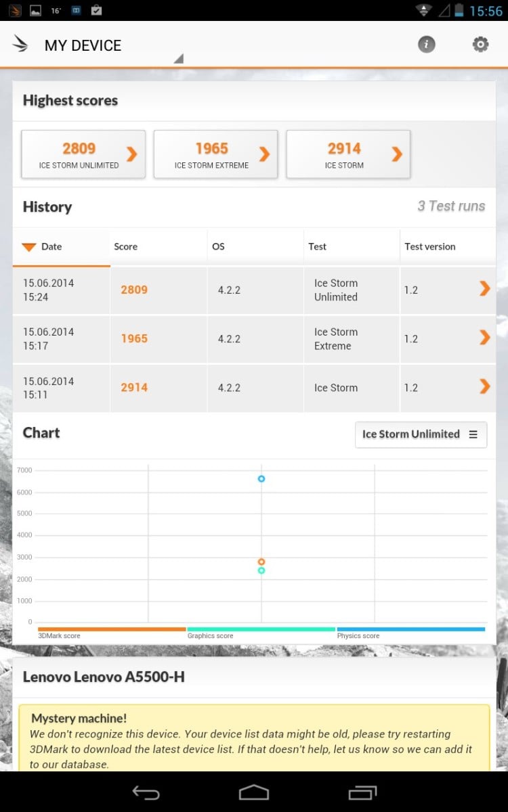Screen dimensions: 508x812
Task: Select the Test version column header
Action: (x=448, y=247)
